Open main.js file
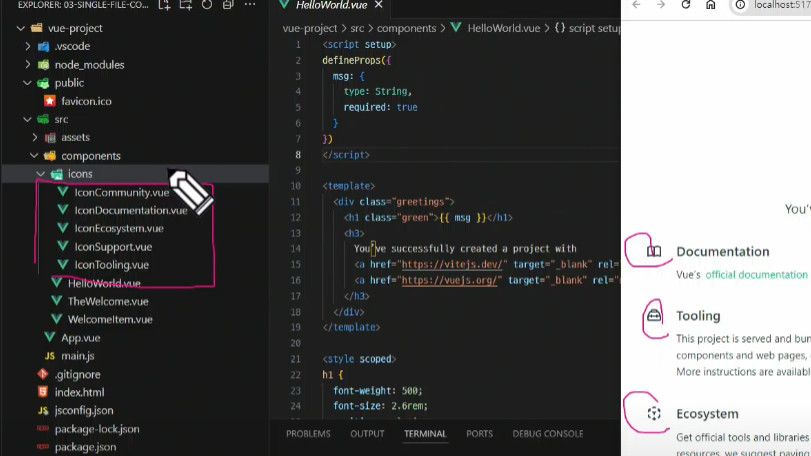811x456 pixels. 78,356
